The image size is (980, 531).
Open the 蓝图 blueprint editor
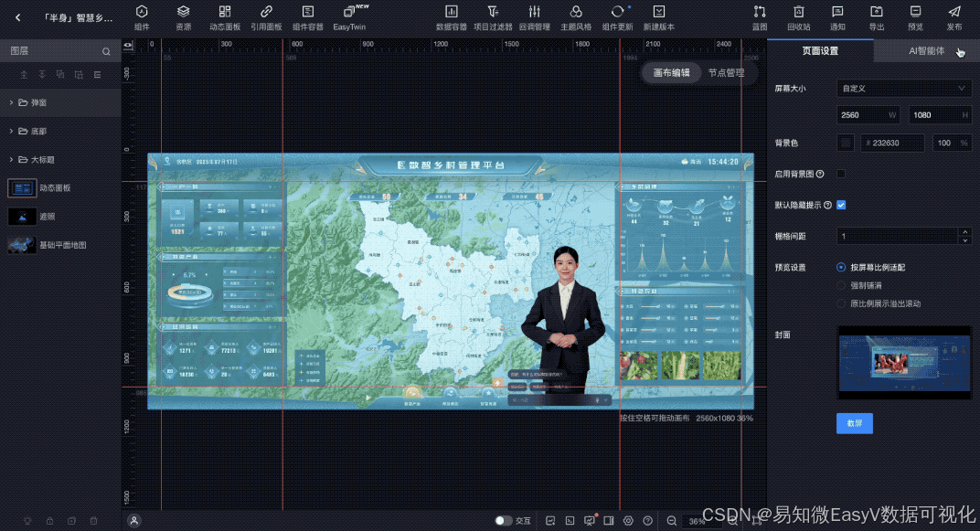click(760, 17)
